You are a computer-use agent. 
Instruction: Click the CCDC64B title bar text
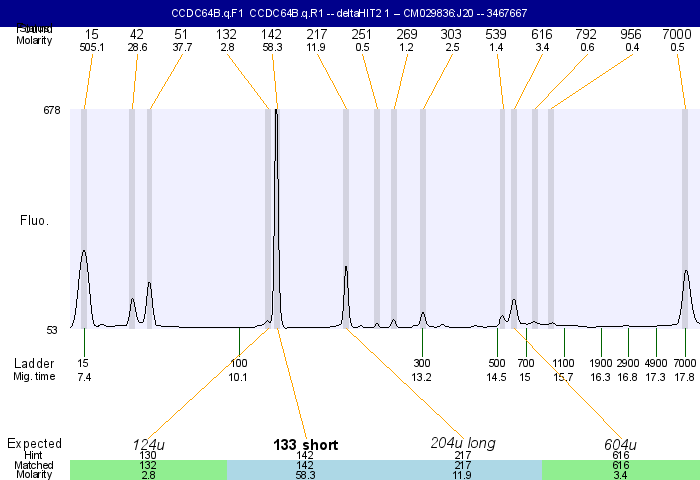(x=350, y=12)
